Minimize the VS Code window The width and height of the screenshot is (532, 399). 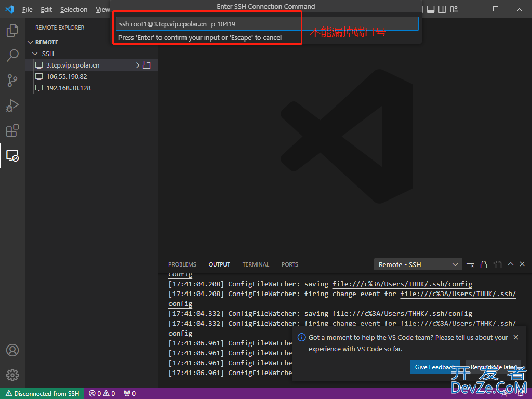[x=472, y=9]
